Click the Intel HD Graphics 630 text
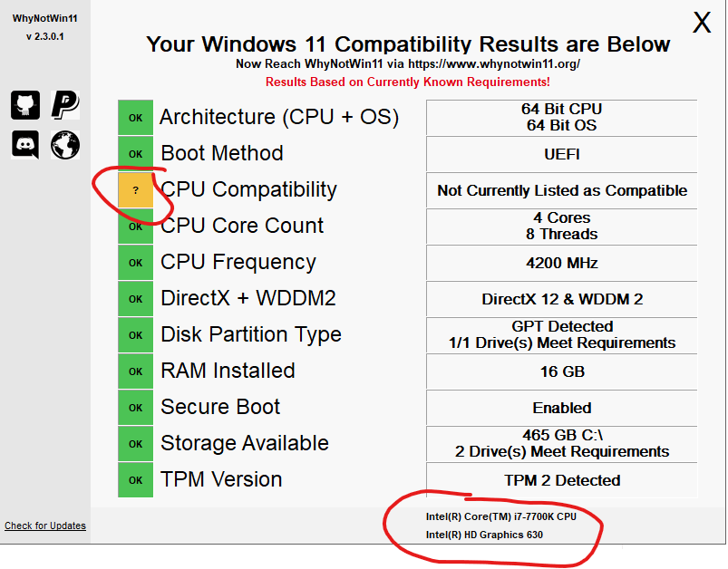 (484, 535)
